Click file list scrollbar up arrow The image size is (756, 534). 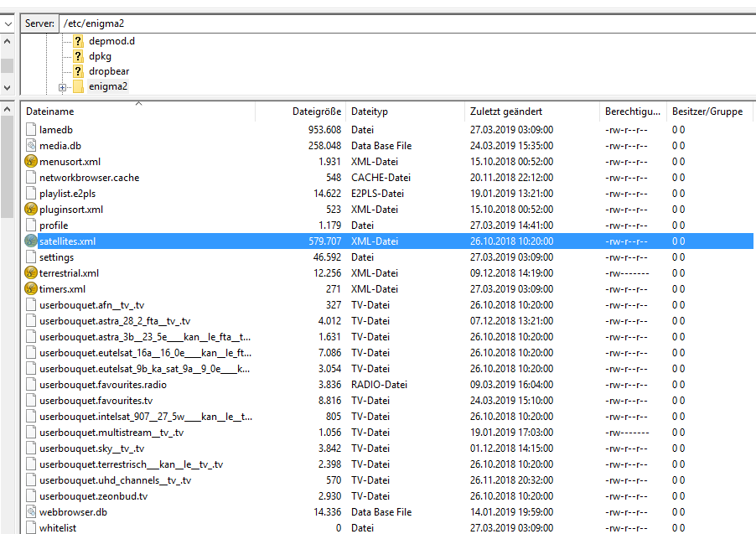8,109
